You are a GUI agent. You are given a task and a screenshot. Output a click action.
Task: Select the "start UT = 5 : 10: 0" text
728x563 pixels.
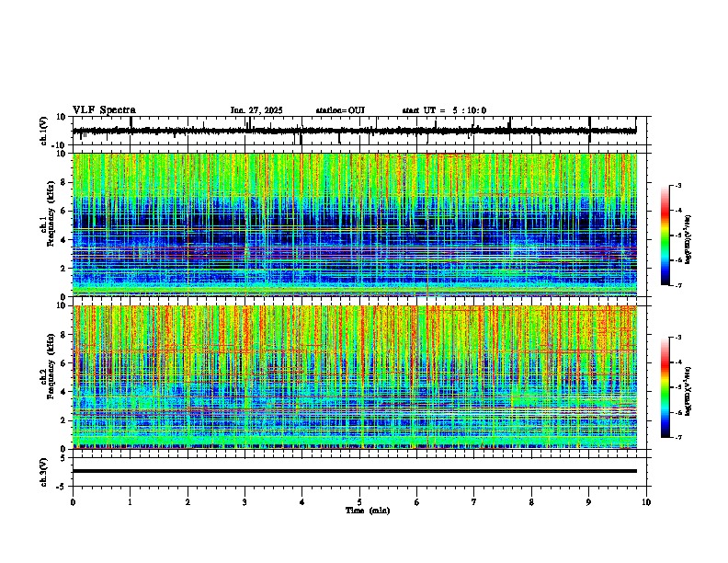[444, 110]
